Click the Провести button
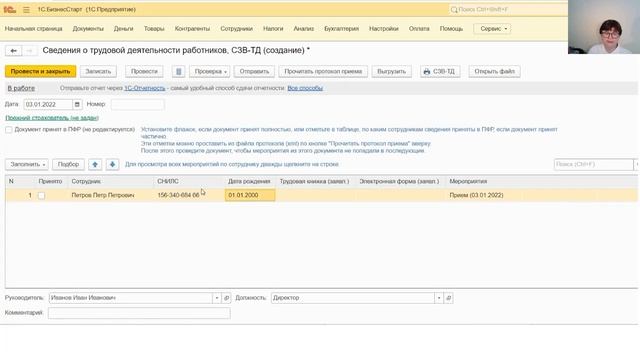 click(x=144, y=71)
